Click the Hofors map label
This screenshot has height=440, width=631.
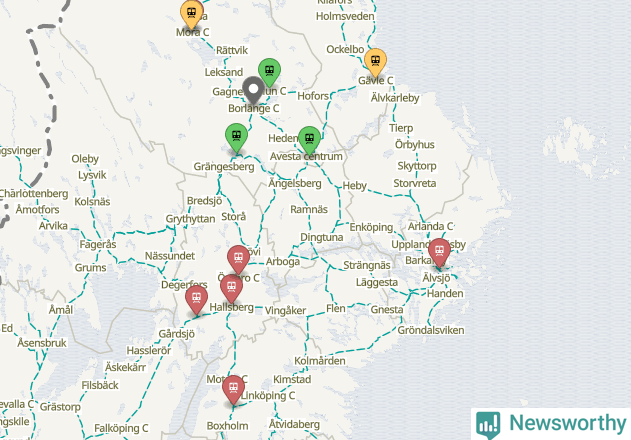click(x=313, y=96)
